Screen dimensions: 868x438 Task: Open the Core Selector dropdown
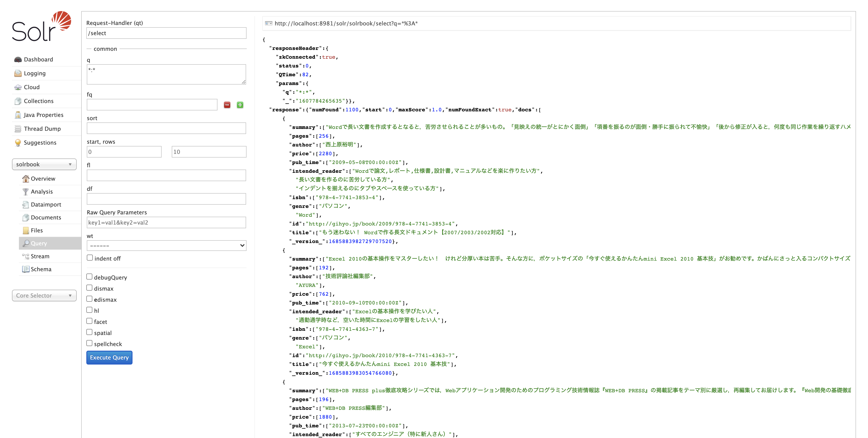click(44, 296)
